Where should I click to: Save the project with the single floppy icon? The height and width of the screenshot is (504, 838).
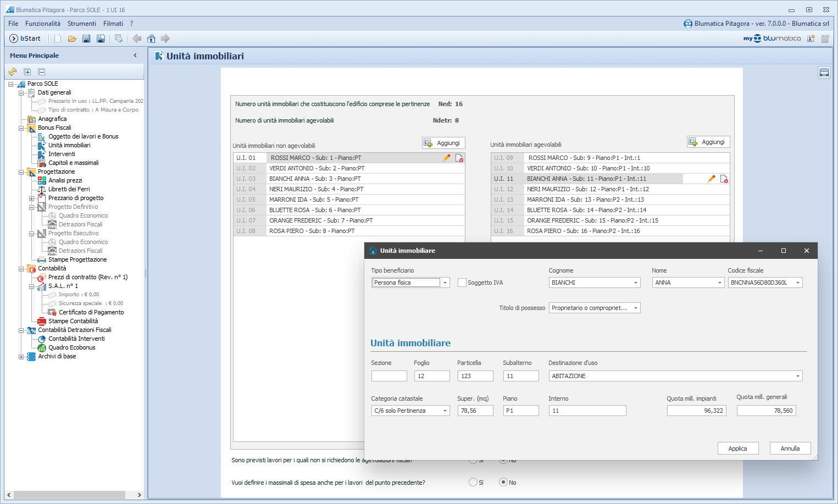point(86,38)
